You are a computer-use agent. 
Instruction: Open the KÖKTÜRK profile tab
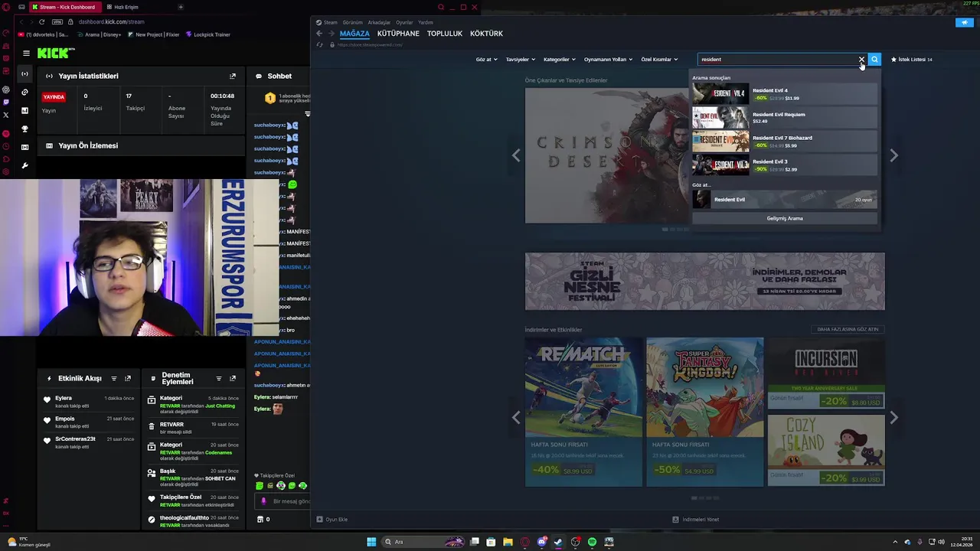pyautogui.click(x=486, y=34)
